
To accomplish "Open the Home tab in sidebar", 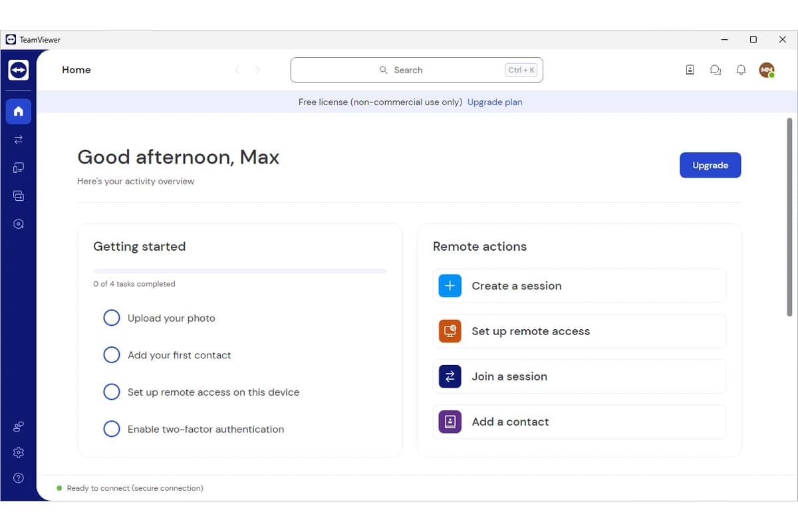I will (x=19, y=111).
